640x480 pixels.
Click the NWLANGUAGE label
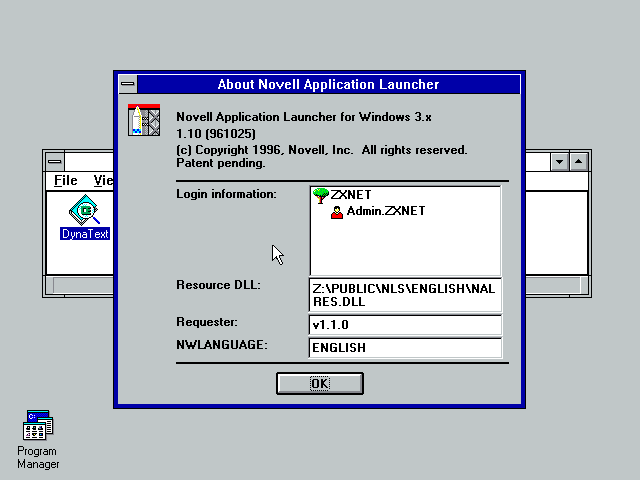tap(222, 345)
